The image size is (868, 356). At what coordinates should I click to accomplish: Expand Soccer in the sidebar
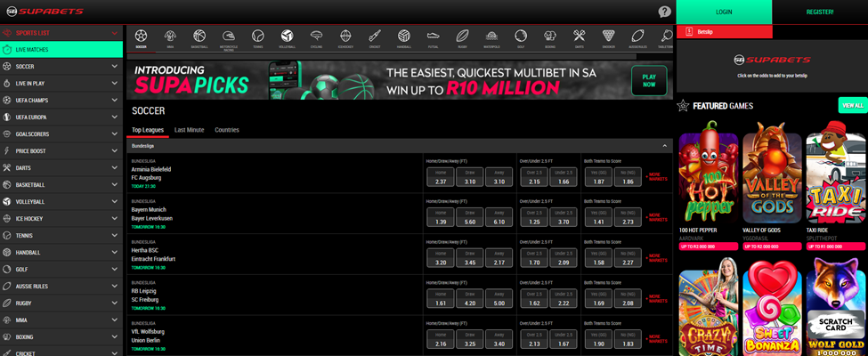pyautogui.click(x=61, y=67)
